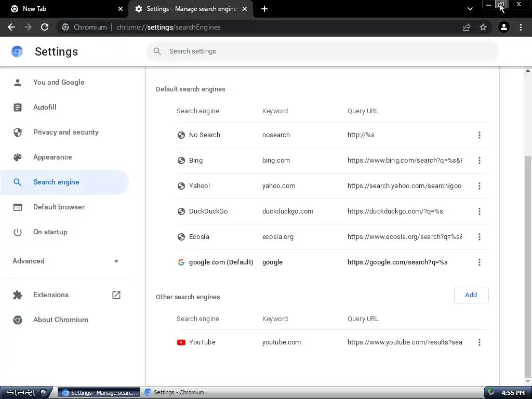Image resolution: width=532 pixels, height=399 pixels.
Task: Click the search magnifier icon in settings
Action: [x=157, y=51]
